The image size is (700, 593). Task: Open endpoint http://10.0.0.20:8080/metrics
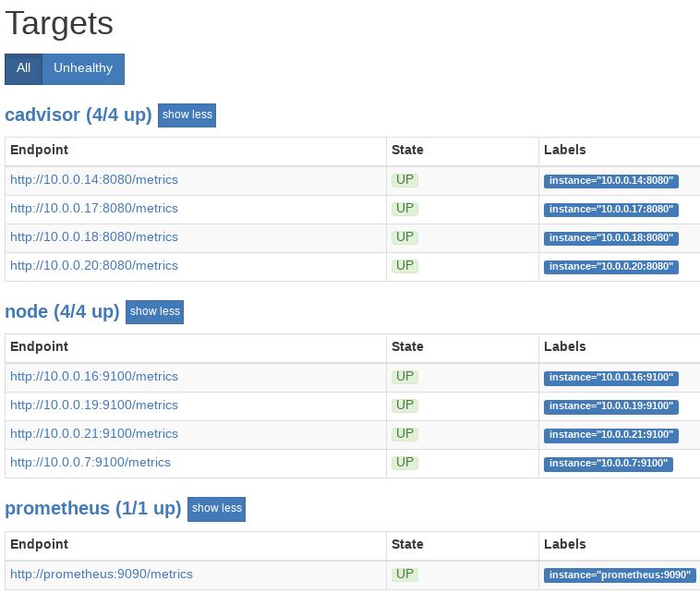pos(94,265)
